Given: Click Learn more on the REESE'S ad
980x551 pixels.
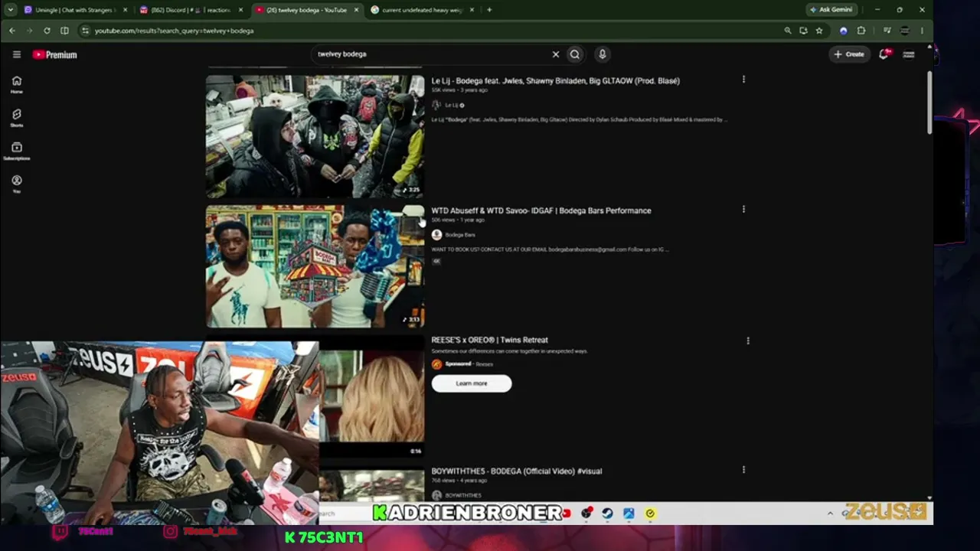Looking at the screenshot, I should tap(472, 383).
